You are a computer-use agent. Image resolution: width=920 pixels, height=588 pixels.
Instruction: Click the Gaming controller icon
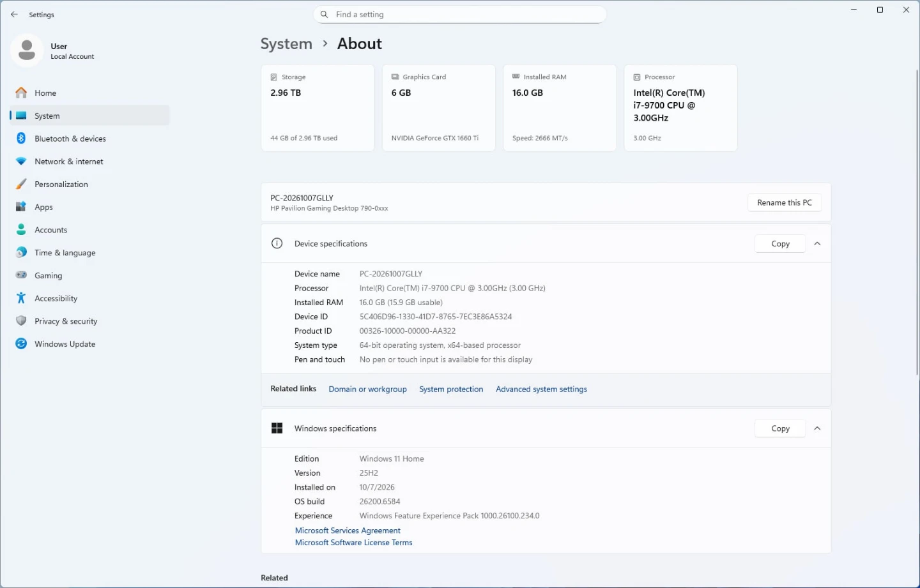[x=21, y=275]
